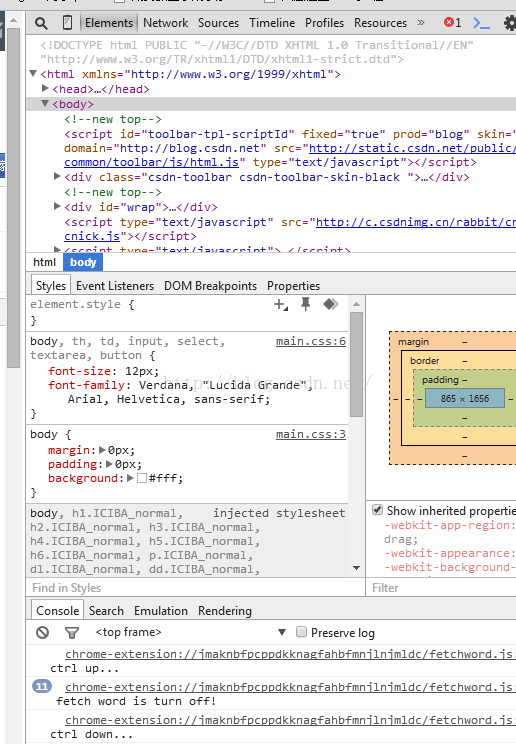Open the Timeline panel
This screenshot has width=516, height=744.
coord(272,23)
